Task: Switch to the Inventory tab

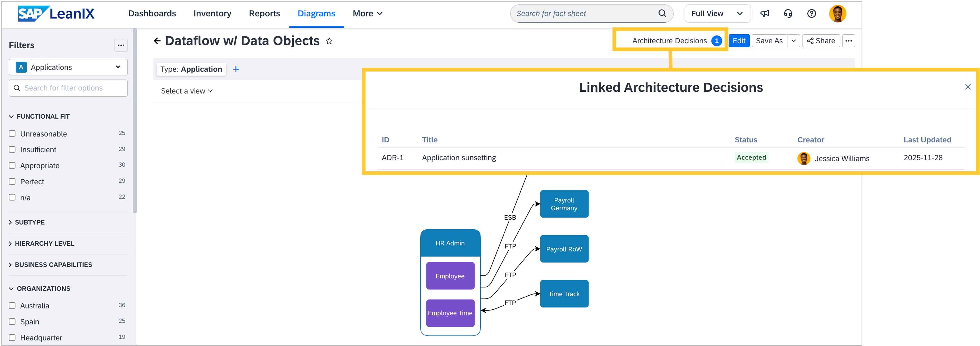Action: [212, 14]
